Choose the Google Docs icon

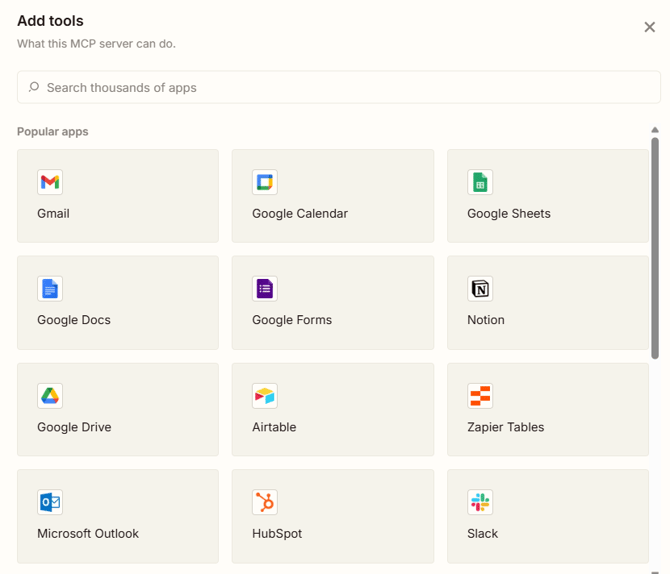click(x=50, y=289)
